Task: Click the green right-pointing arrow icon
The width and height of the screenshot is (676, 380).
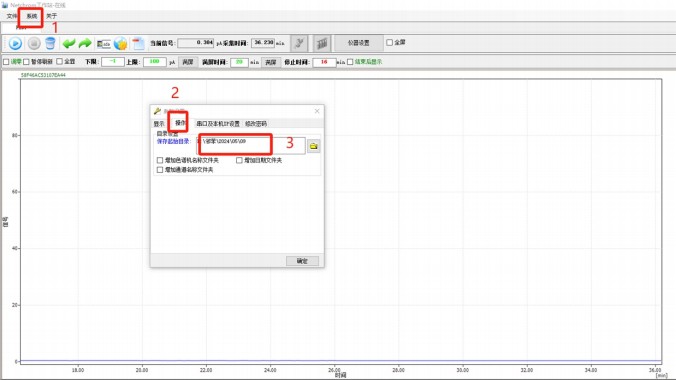Action: pos(85,43)
